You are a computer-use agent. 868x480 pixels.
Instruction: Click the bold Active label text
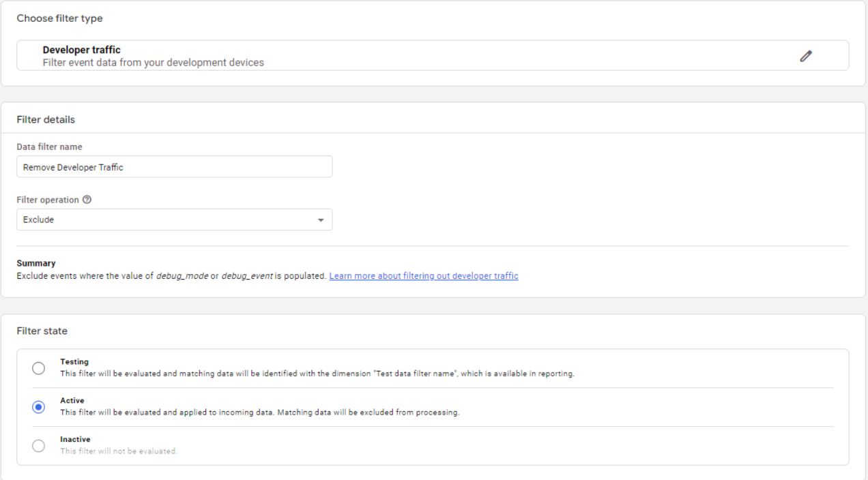coord(72,401)
